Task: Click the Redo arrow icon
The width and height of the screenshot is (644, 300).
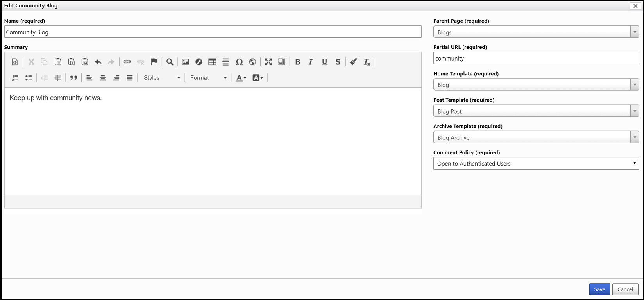Action: [x=111, y=62]
